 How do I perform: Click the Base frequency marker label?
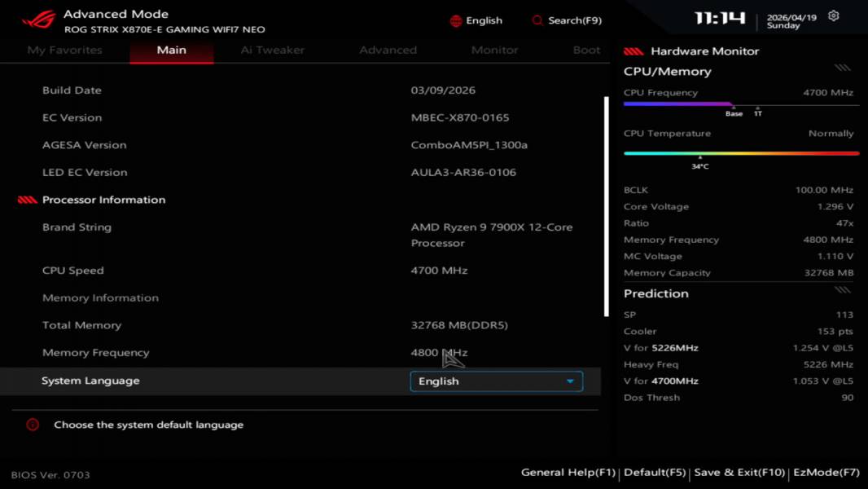pyautogui.click(x=734, y=113)
